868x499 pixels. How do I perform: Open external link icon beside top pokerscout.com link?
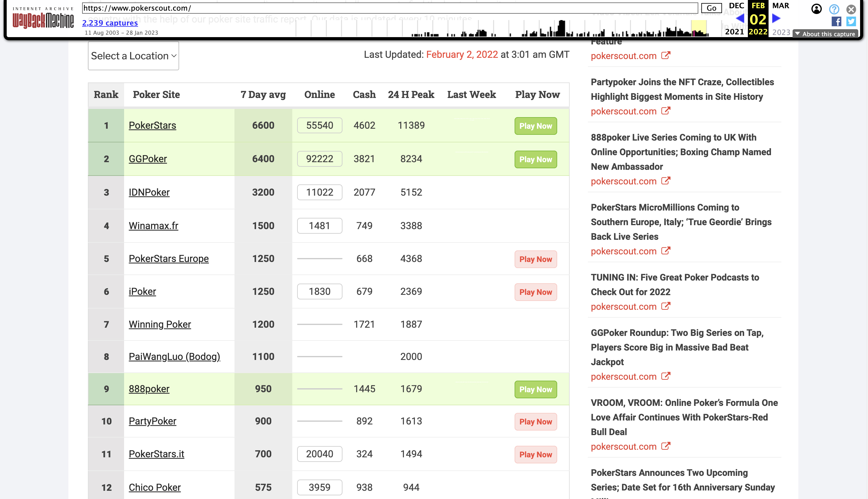[x=665, y=55]
